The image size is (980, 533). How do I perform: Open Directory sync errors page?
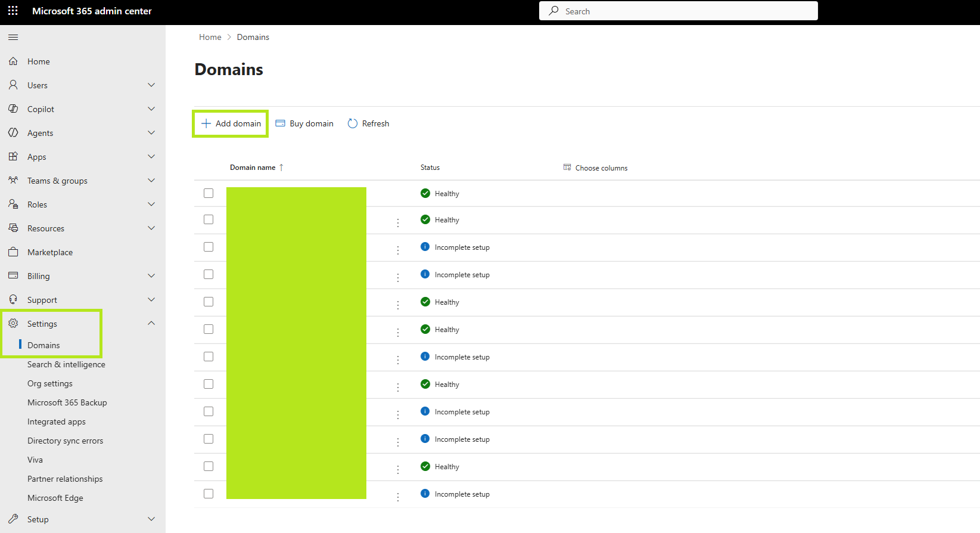click(66, 441)
